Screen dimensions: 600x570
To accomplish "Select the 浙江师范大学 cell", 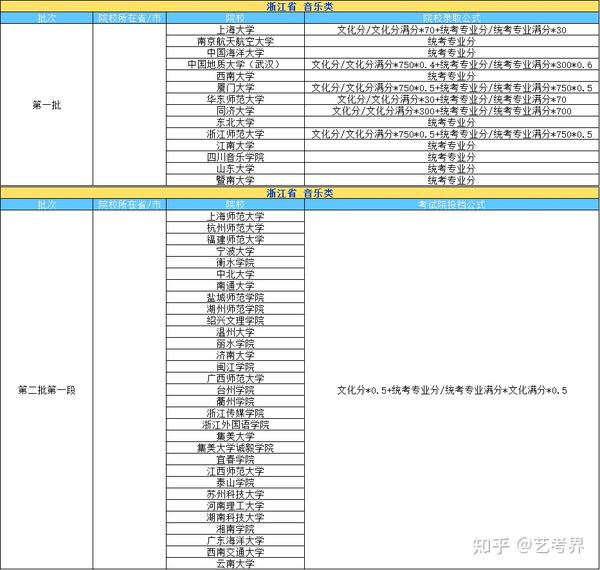I will pos(235,134).
